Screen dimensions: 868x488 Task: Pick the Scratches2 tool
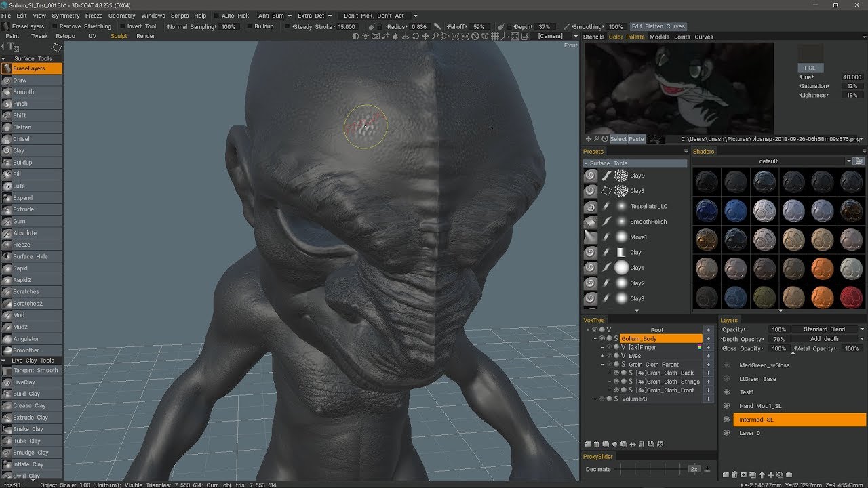coord(31,304)
